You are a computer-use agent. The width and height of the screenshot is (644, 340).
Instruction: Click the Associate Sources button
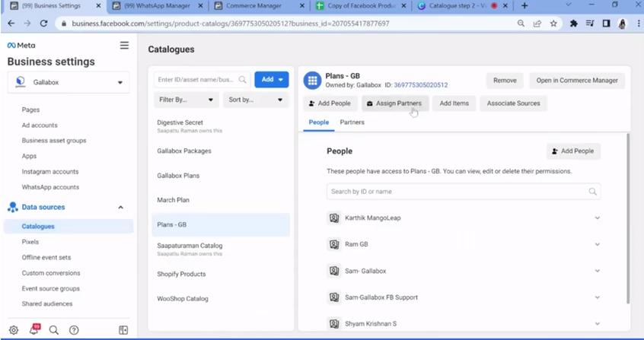[513, 103]
